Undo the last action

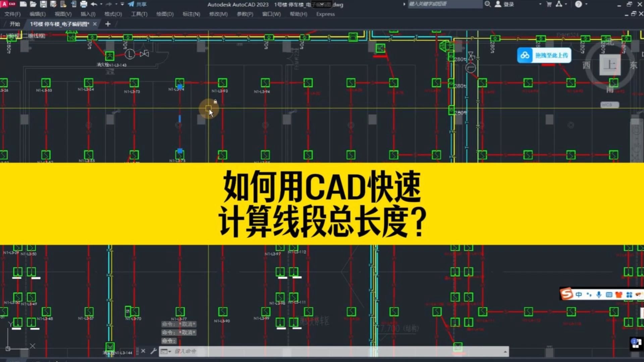tap(94, 5)
